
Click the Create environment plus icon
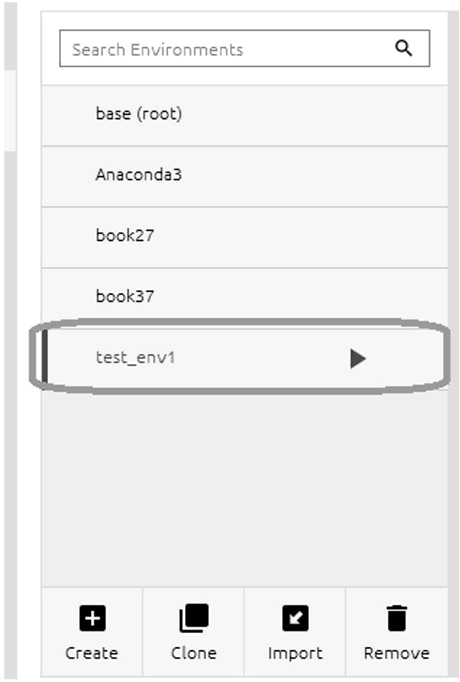tap(92, 618)
